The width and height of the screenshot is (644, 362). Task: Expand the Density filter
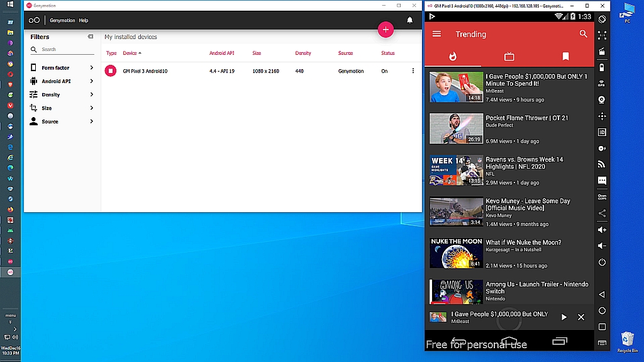pyautogui.click(x=62, y=94)
